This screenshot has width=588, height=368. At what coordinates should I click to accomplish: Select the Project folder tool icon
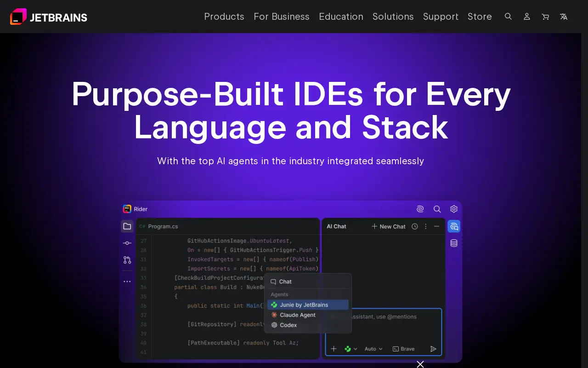pos(127,226)
